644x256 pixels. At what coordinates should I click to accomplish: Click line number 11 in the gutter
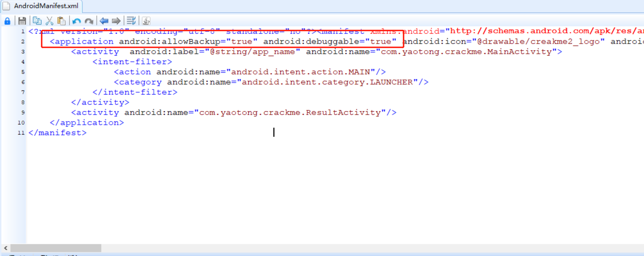(21, 133)
